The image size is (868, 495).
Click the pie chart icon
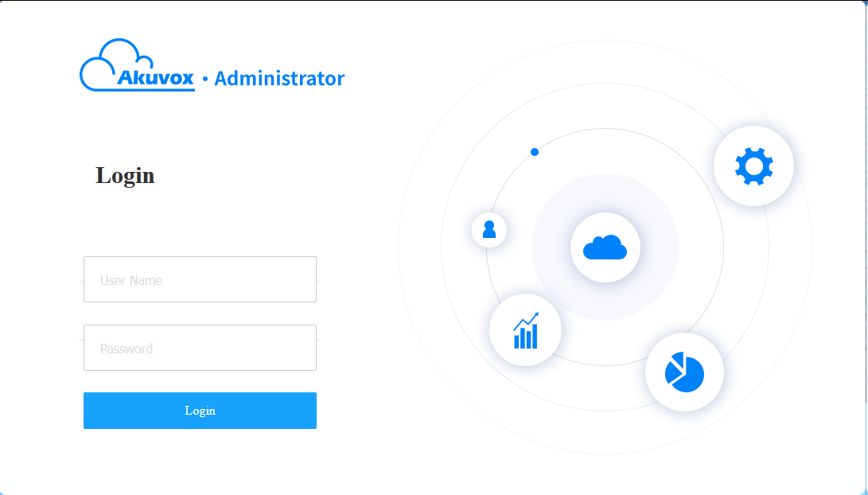pos(684,372)
